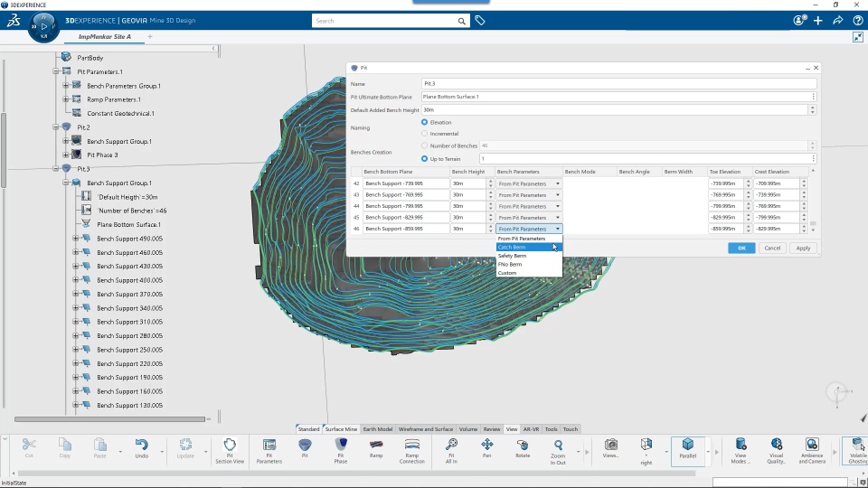Image resolution: width=868 pixels, height=488 pixels.
Task: Select Up to Terrain radio option
Action: tap(425, 159)
